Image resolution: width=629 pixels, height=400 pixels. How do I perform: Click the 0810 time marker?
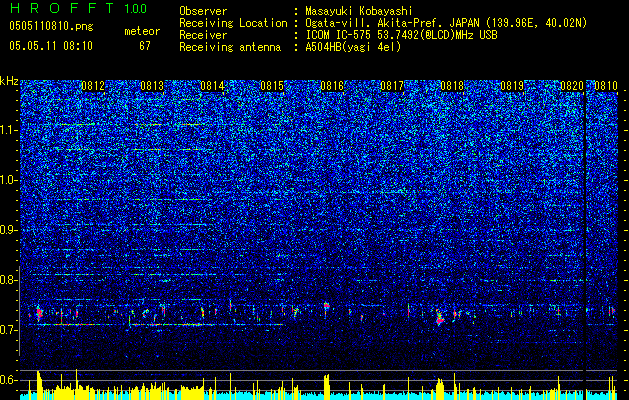point(606,86)
